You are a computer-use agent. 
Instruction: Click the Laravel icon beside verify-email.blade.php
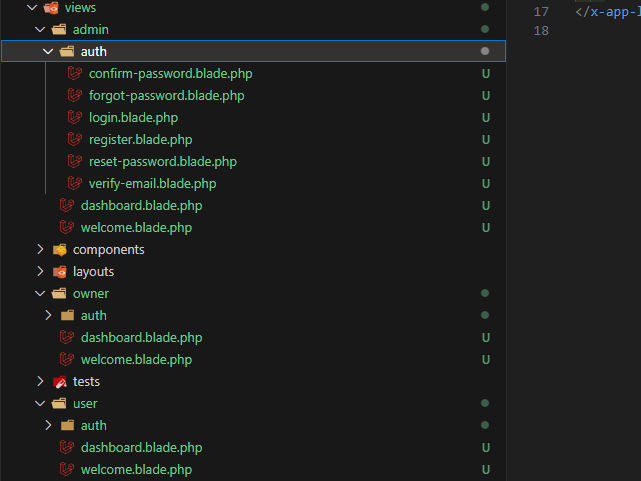pos(74,183)
